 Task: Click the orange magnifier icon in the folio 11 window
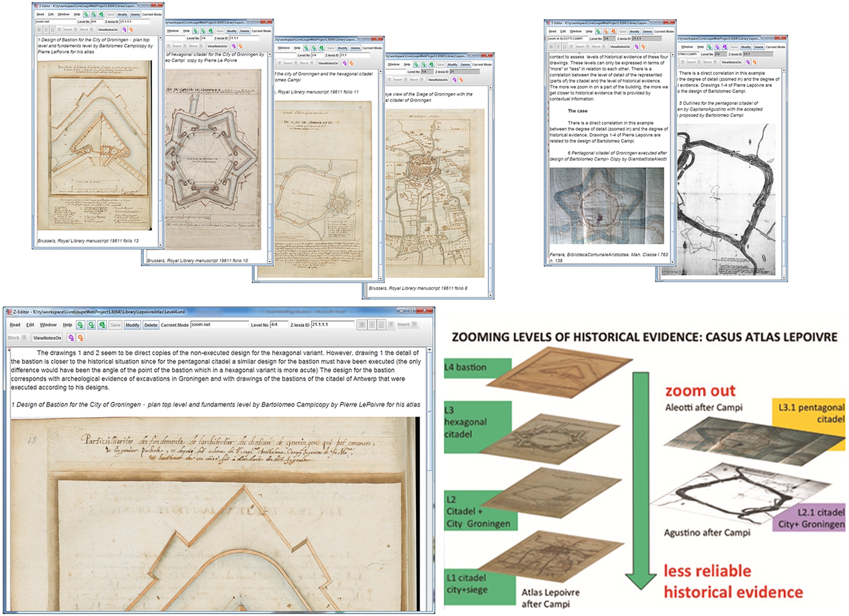tap(351, 63)
